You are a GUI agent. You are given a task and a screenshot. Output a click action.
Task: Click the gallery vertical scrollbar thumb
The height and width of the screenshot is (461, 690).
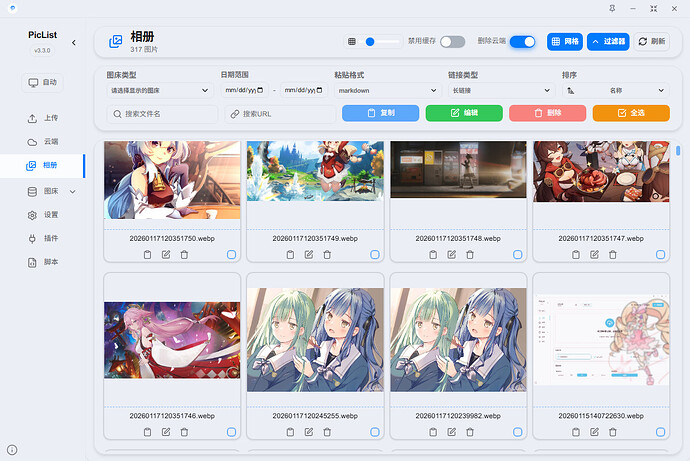point(678,151)
